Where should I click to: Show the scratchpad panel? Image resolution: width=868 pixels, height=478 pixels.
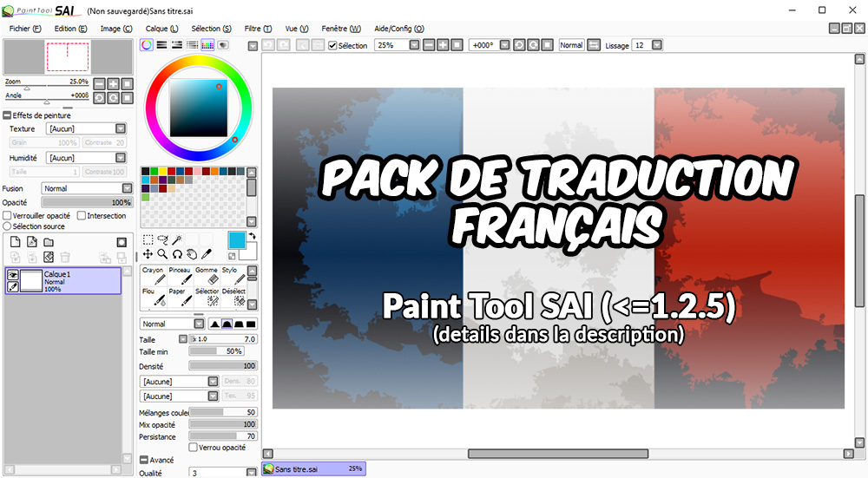point(223,45)
